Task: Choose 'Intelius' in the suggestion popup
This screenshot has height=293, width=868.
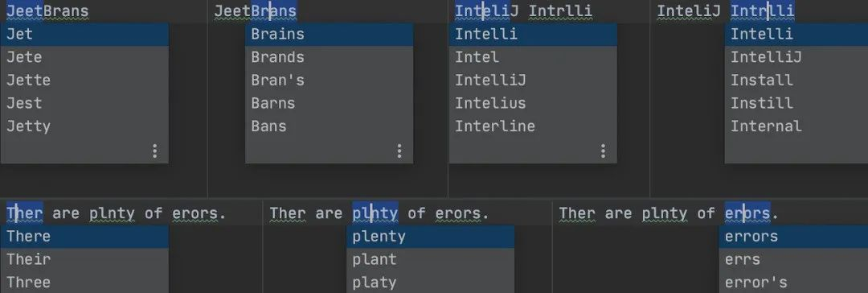Action: tap(533, 103)
